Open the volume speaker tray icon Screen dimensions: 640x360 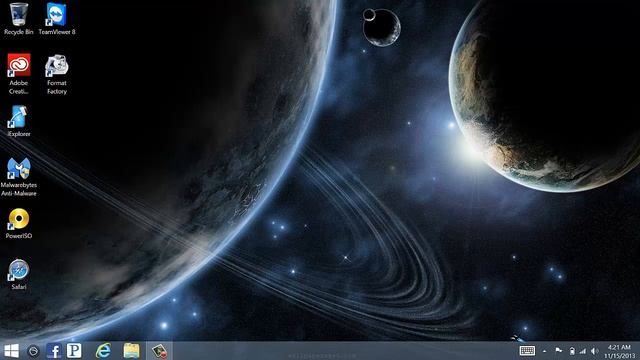[x=595, y=351]
